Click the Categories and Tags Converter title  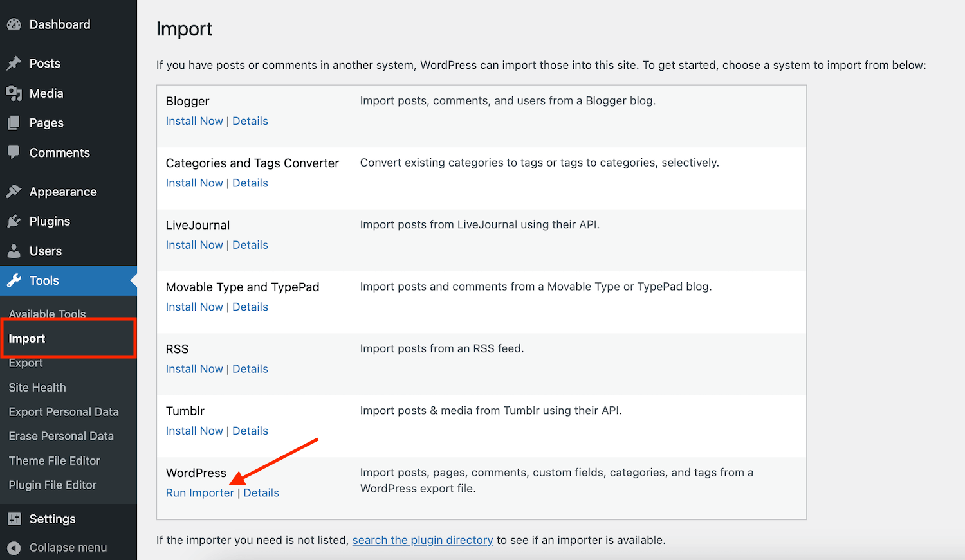coord(252,163)
